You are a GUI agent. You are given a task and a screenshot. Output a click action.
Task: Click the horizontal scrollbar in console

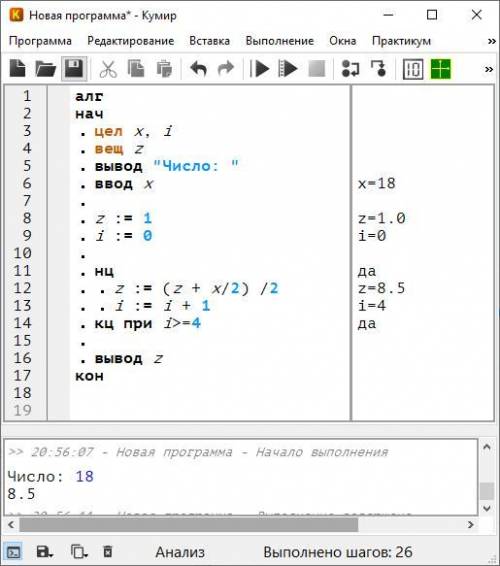188,524
